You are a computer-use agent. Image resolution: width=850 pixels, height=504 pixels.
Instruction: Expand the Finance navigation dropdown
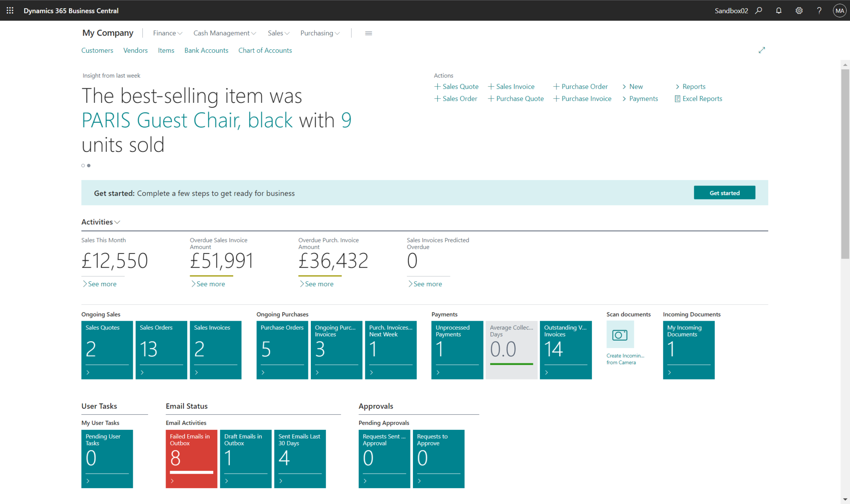[167, 33]
